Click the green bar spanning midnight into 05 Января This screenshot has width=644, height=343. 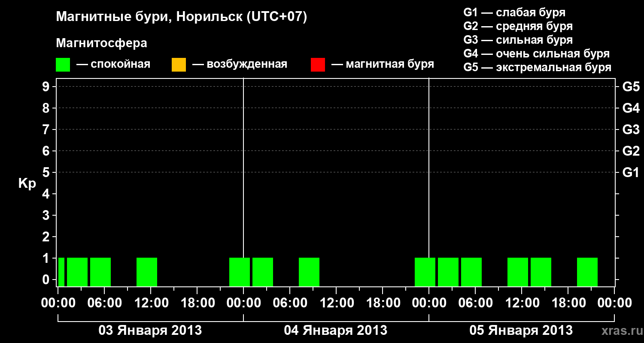[425, 272]
